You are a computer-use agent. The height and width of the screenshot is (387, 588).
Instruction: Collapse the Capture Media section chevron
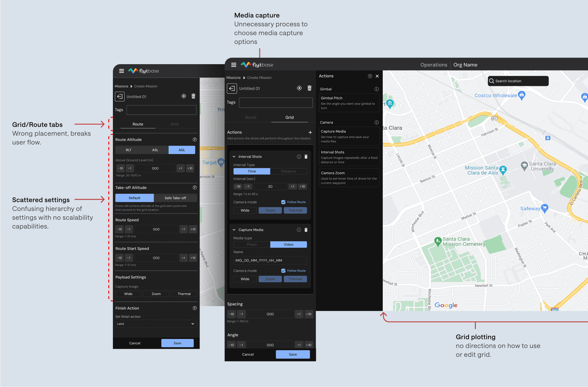[x=234, y=230]
